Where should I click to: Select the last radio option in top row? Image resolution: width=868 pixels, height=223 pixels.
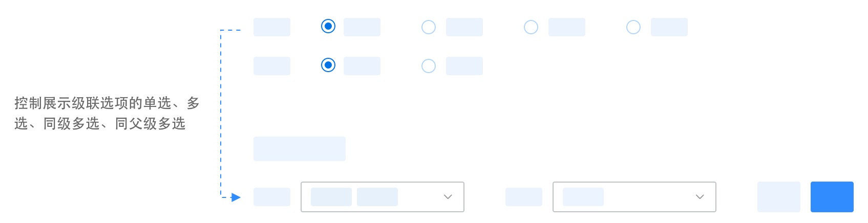[633, 27]
